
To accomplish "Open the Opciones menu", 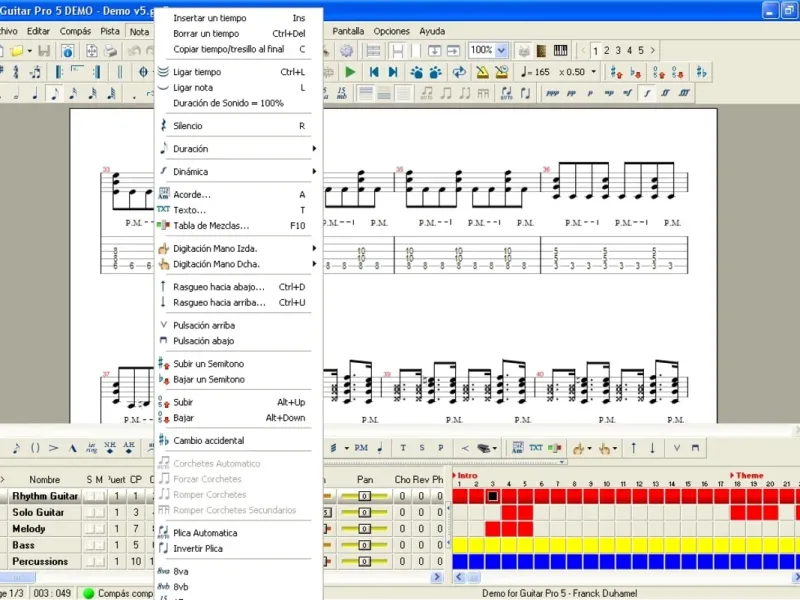I will point(391,31).
